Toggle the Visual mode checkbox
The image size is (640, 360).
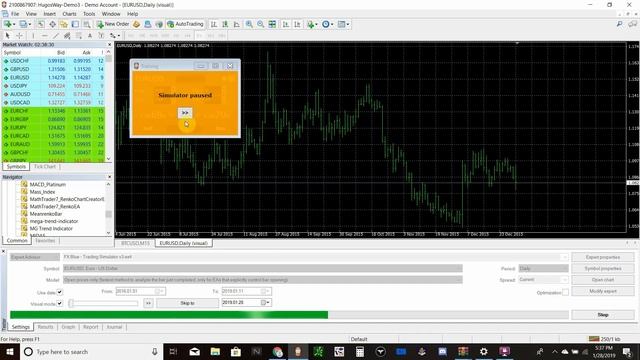pos(60,303)
